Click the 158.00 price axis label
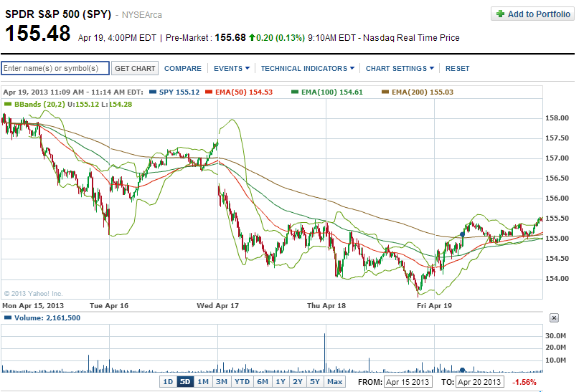This screenshot has height=392, width=584. coord(557,118)
